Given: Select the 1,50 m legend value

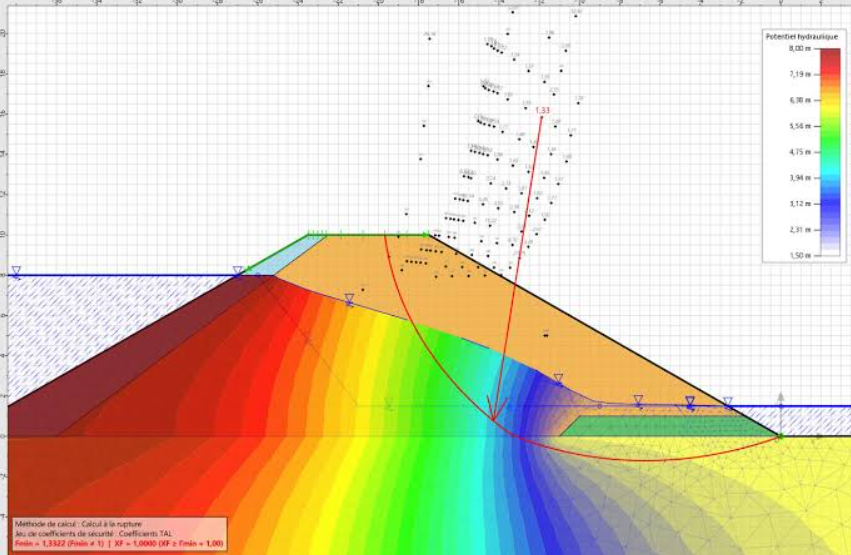Looking at the screenshot, I should coord(799,255).
